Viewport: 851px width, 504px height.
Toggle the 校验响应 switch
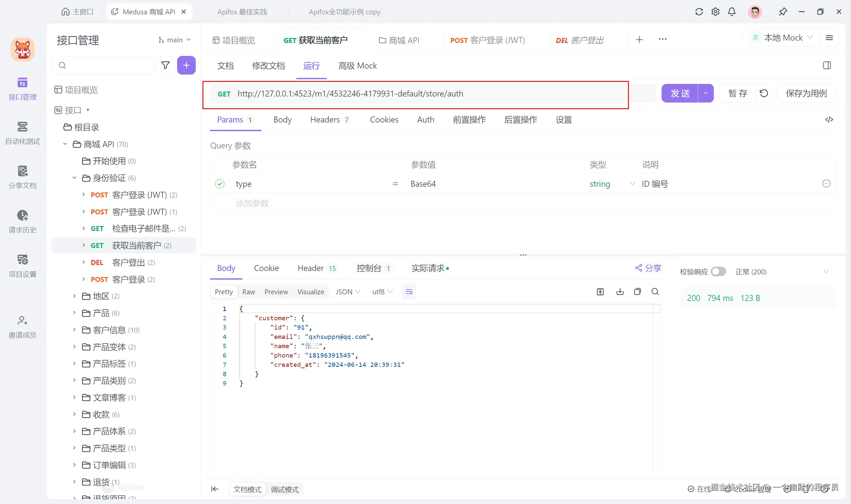[x=718, y=271]
